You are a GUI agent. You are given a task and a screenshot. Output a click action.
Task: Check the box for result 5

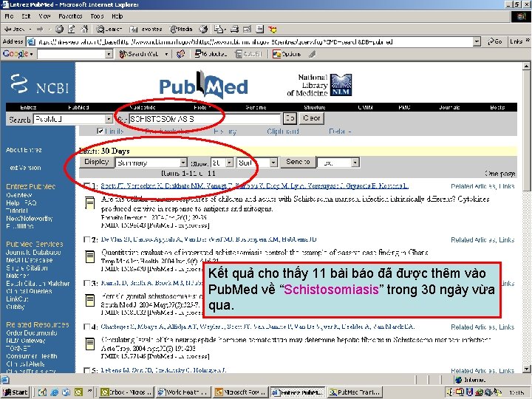[x=87, y=370]
